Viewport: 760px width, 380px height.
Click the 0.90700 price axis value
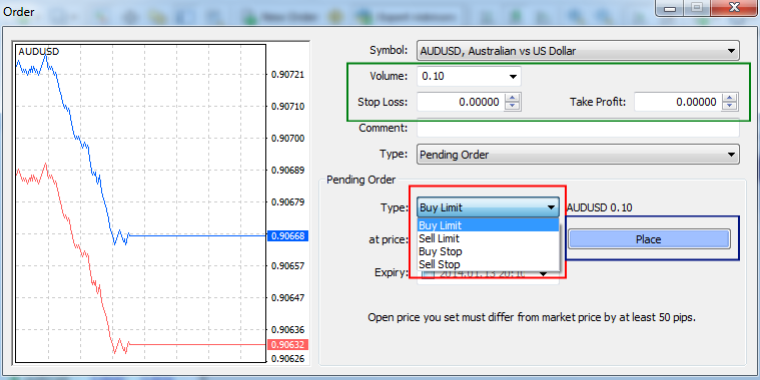(x=287, y=138)
